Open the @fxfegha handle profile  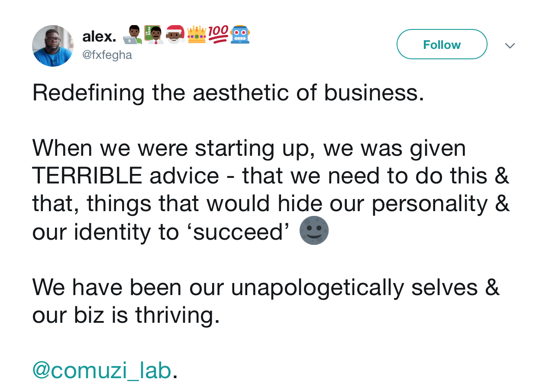(x=107, y=55)
